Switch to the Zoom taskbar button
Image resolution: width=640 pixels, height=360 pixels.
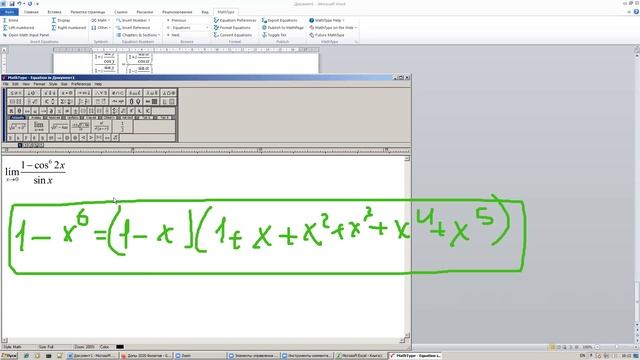[x=200, y=356]
